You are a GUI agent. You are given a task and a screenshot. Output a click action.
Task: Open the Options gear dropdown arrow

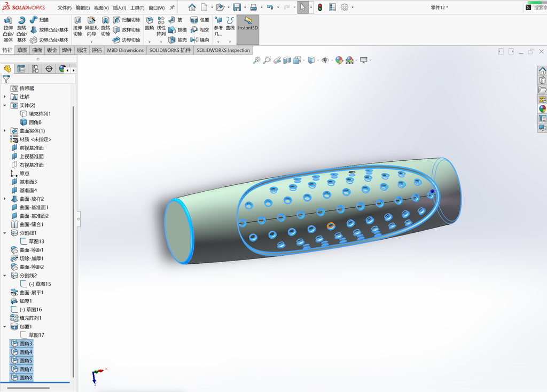pyautogui.click(x=353, y=7)
